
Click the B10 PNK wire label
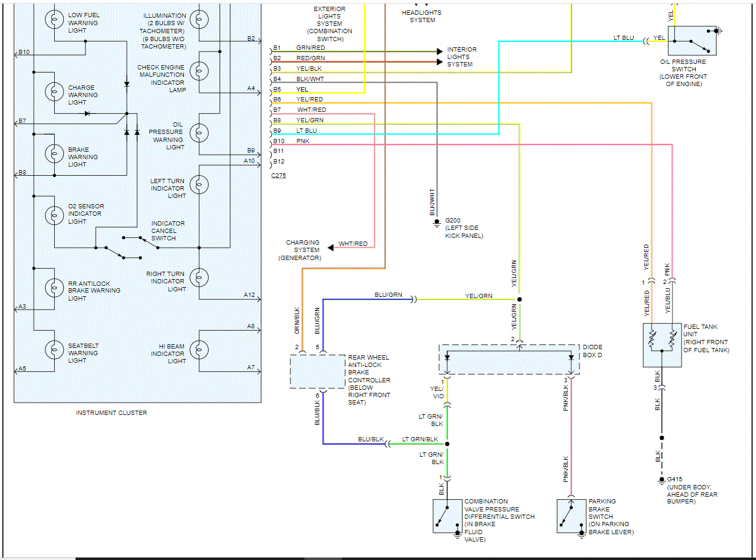303,141
